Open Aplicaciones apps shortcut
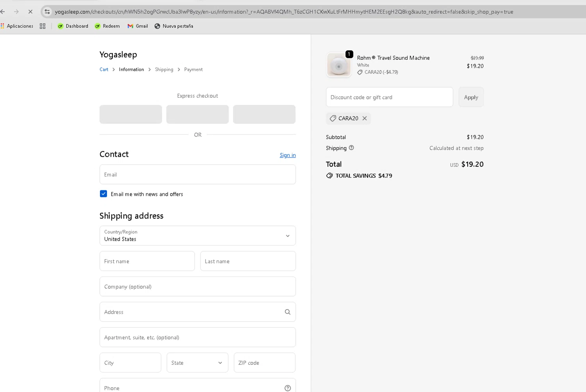 (17, 26)
